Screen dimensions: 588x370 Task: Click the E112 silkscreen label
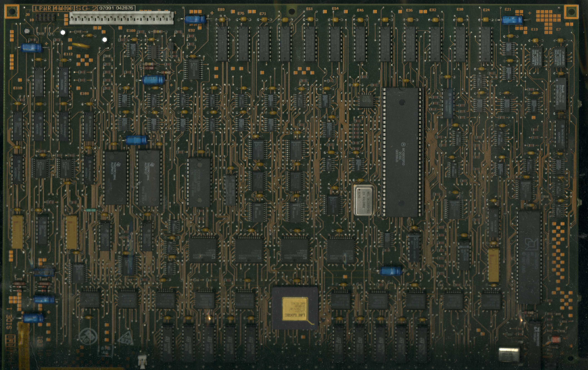68,54
